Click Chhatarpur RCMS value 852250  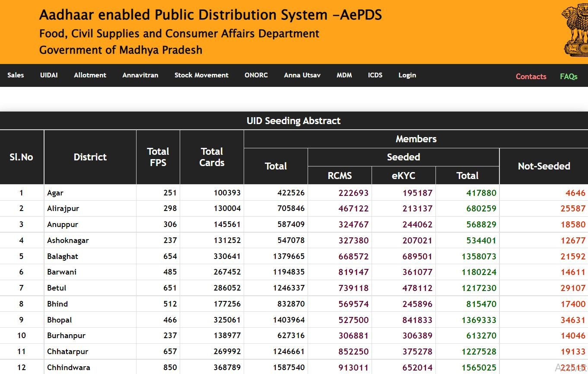(353, 352)
